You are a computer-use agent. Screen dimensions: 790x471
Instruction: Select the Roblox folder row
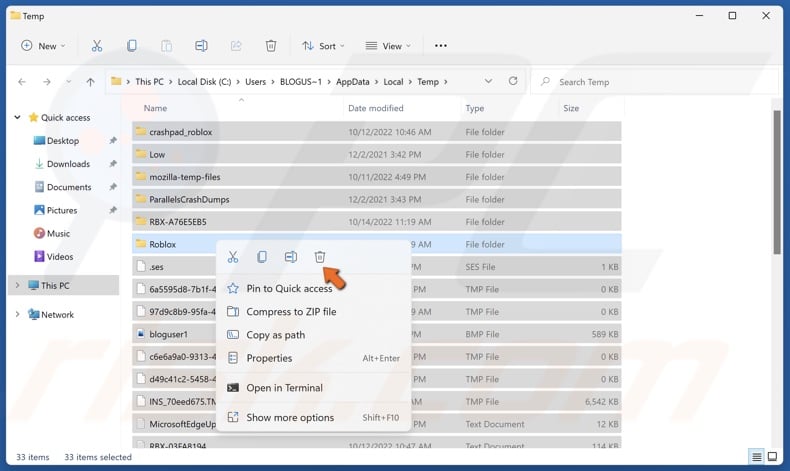tap(377, 244)
